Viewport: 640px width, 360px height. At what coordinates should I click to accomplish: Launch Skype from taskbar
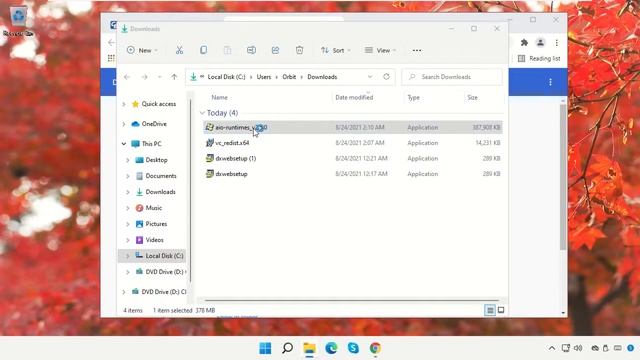(353, 348)
